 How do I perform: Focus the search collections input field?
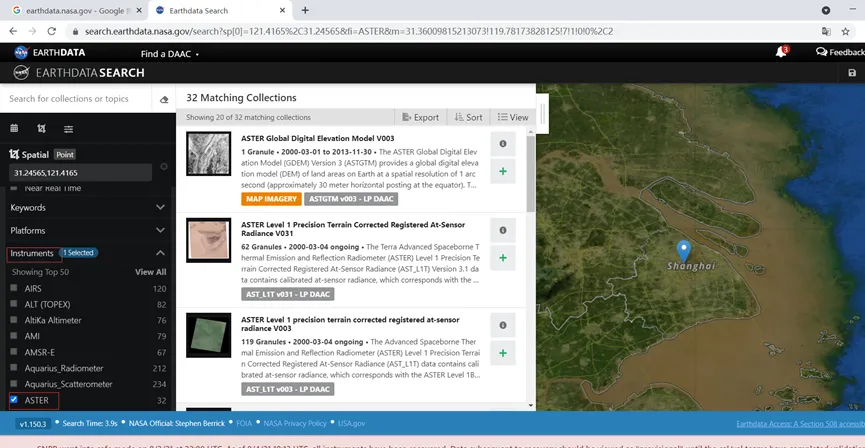(77, 99)
